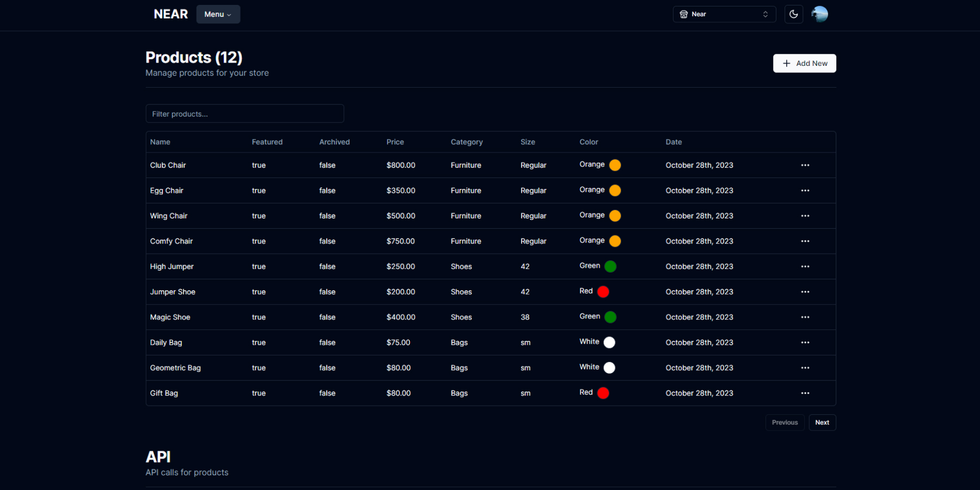980x490 pixels.
Task: Click the red color swatch for Jumper Shoe
Action: 603,292
